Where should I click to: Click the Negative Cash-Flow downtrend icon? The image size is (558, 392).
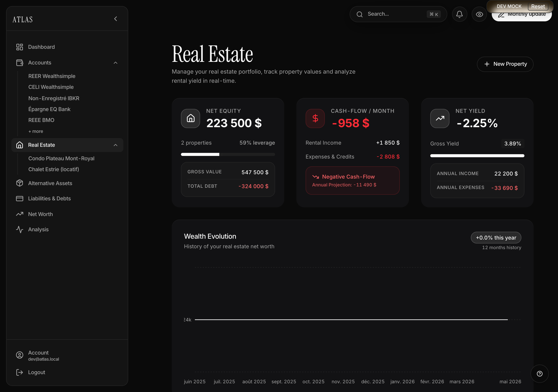click(315, 177)
